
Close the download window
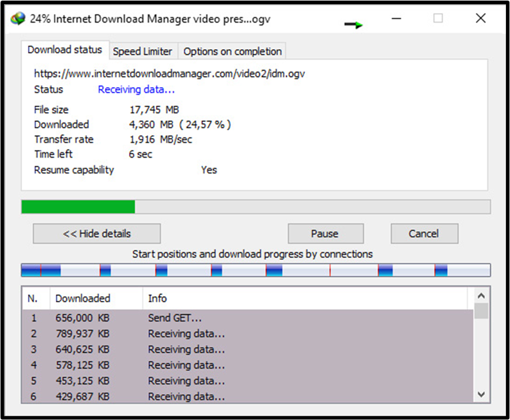tap(481, 18)
